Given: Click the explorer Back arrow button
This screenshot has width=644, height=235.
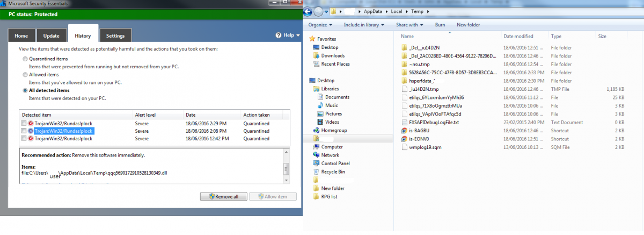Looking at the screenshot, I should [x=309, y=12].
